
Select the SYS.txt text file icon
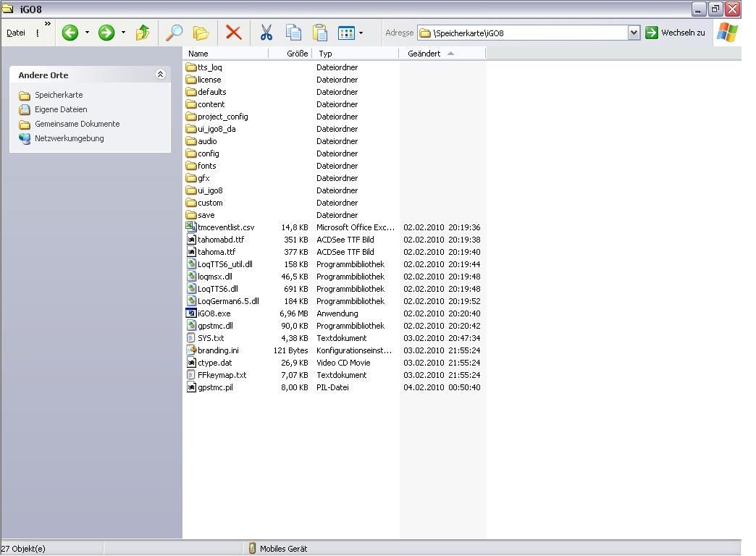pos(191,337)
